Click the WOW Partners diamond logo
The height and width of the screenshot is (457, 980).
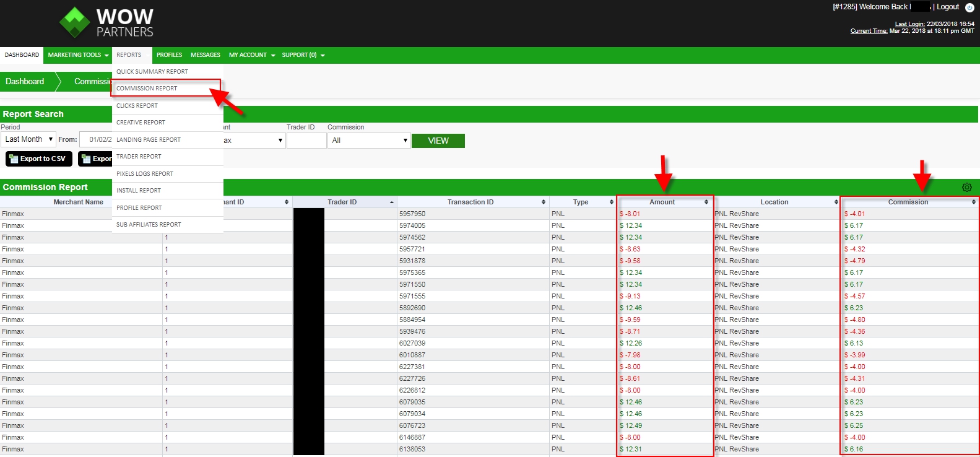74,23
